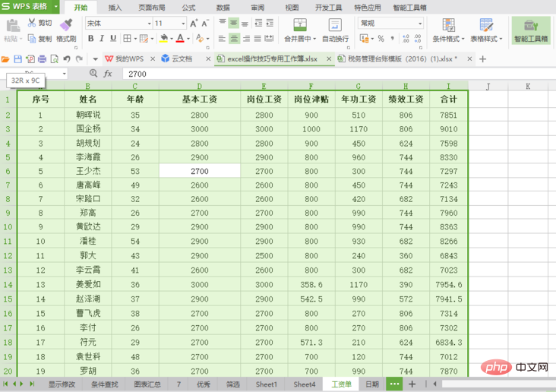The height and width of the screenshot is (392, 556).
Task: Switch to the 数据 ribbon tab
Action: tap(223, 8)
